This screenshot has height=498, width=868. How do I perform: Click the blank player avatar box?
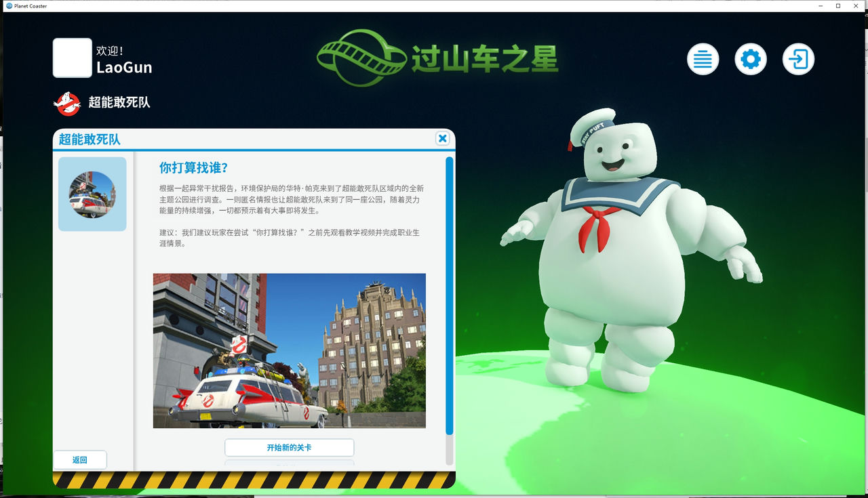click(x=73, y=58)
